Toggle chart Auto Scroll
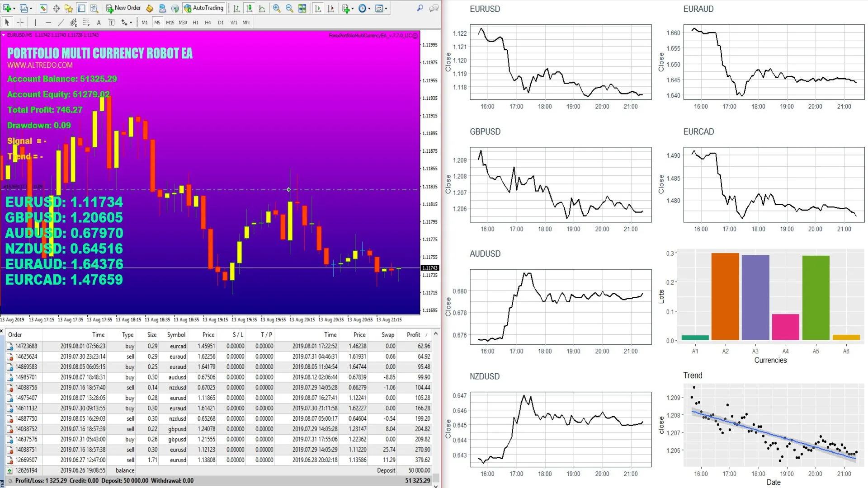 click(x=318, y=8)
